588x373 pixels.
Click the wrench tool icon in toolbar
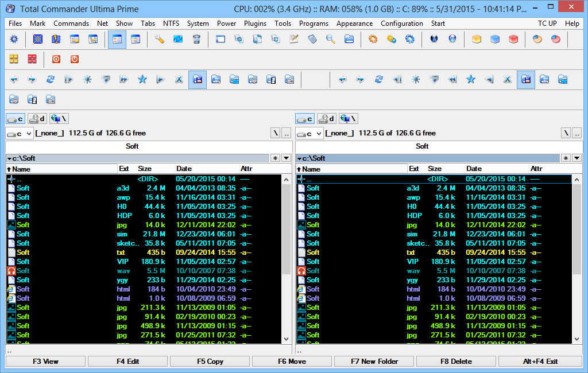[160, 39]
